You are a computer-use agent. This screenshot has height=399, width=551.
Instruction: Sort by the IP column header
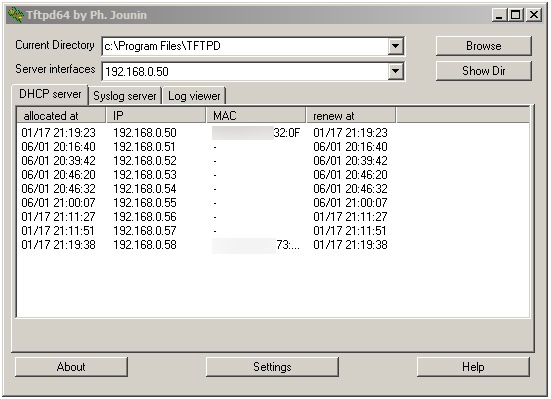point(156,116)
